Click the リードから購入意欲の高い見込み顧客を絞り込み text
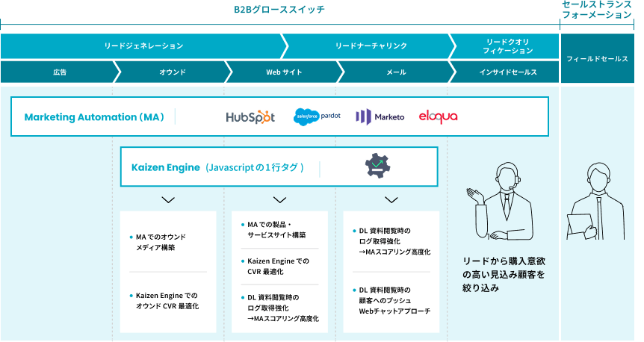The width and height of the screenshot is (644, 342). pyautogui.click(x=504, y=275)
